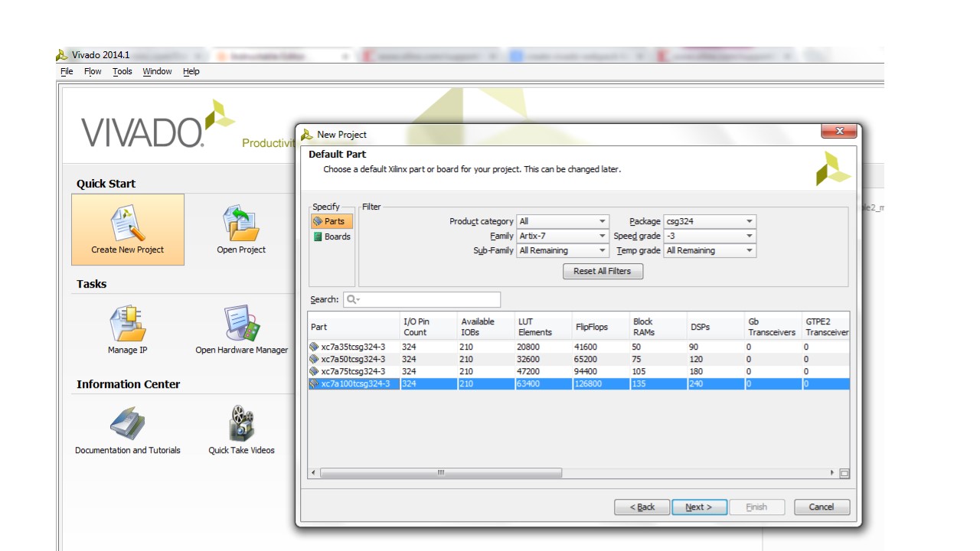Open Documentation and Tutorials icon
Screen dimensions: 980x551
(x=127, y=423)
